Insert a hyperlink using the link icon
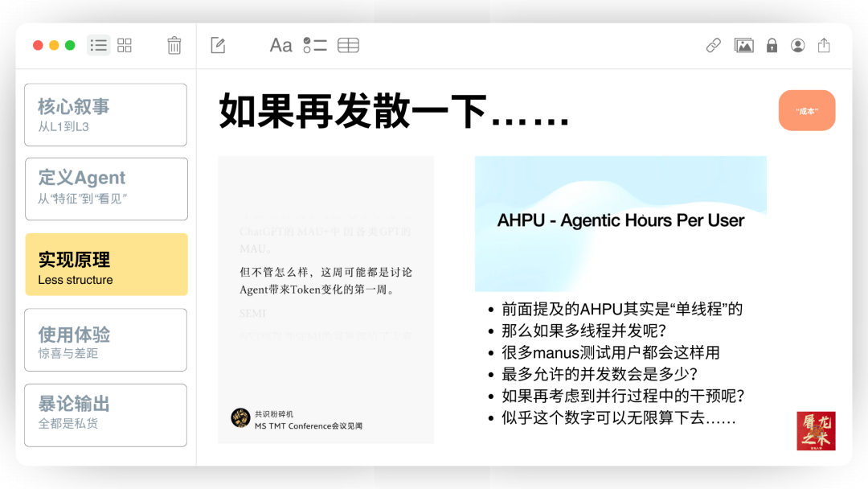Image resolution: width=868 pixels, height=489 pixels. [x=713, y=45]
